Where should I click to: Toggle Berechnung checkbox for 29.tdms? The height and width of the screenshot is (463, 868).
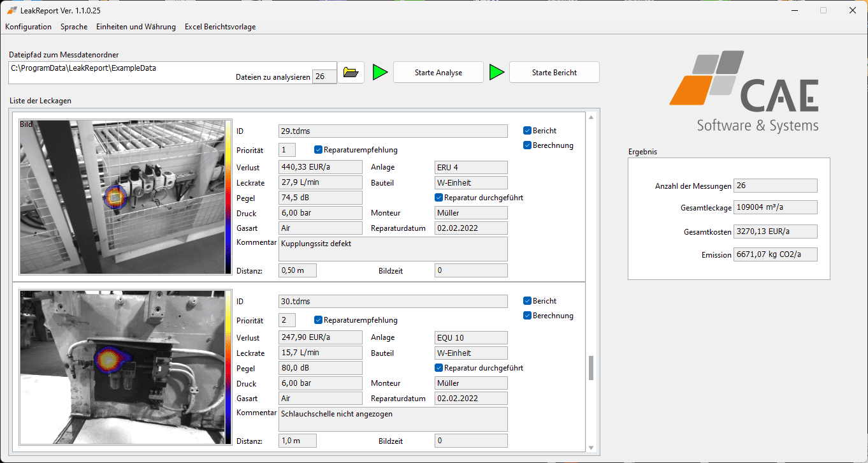527,145
